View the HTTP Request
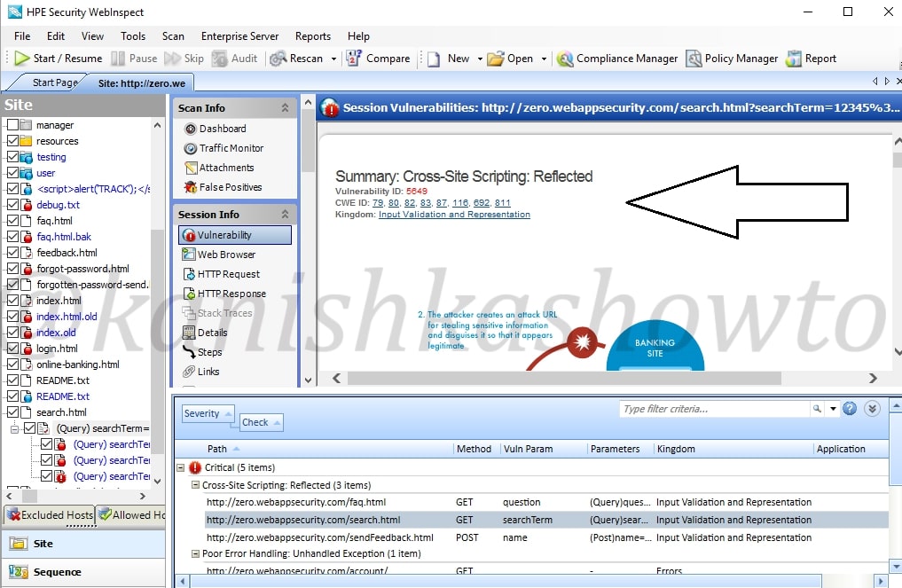902x588 pixels. [221, 274]
